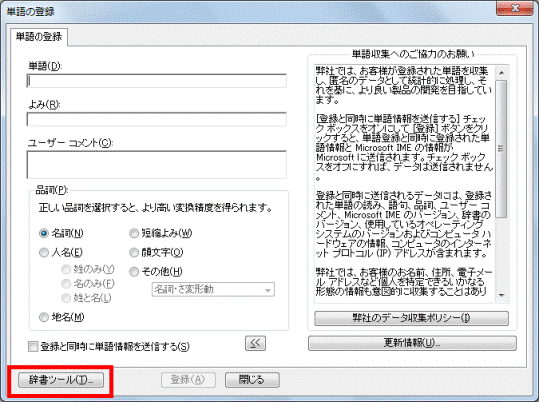
Task: Click the 閉じる button
Action: pyautogui.click(x=252, y=380)
